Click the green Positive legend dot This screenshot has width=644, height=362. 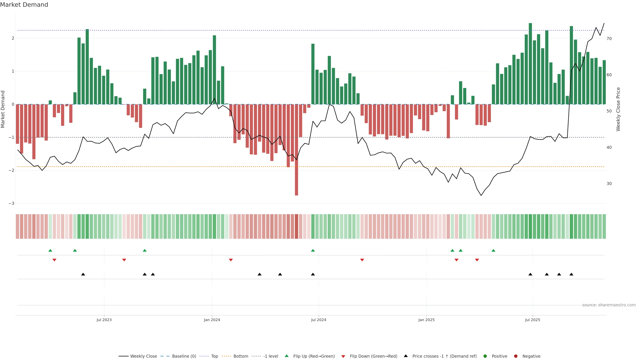[x=485, y=356]
